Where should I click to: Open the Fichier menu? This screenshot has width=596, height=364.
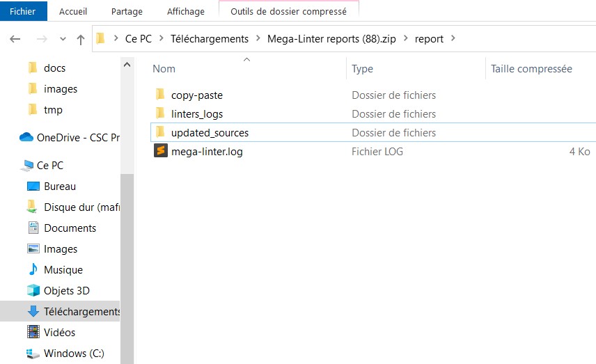[23, 11]
